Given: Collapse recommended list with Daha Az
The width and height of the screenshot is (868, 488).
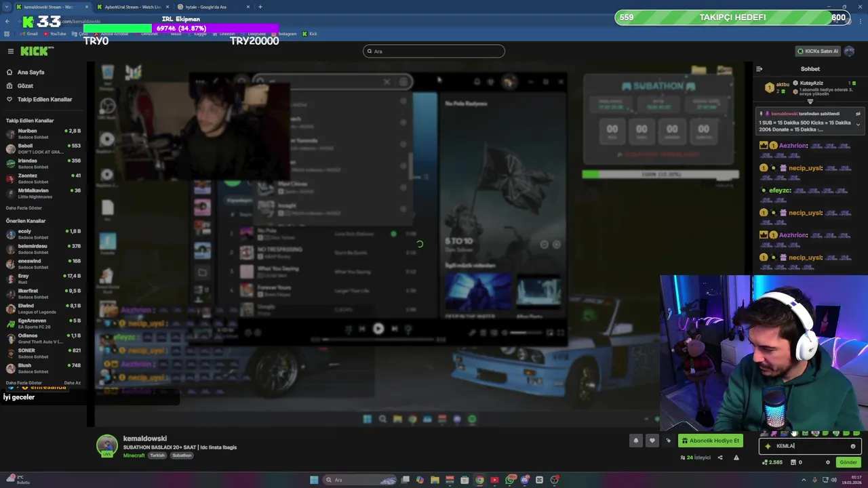Looking at the screenshot, I should tap(73, 383).
